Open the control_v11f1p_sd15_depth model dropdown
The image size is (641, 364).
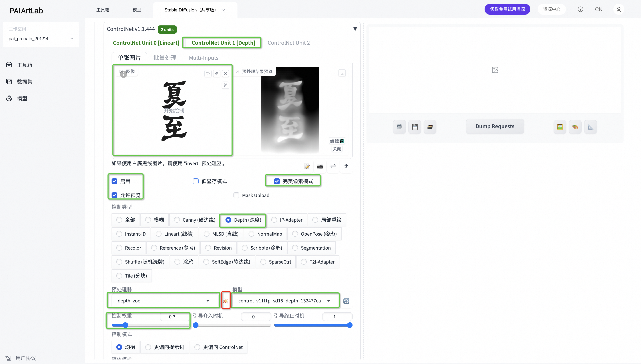[x=285, y=301]
